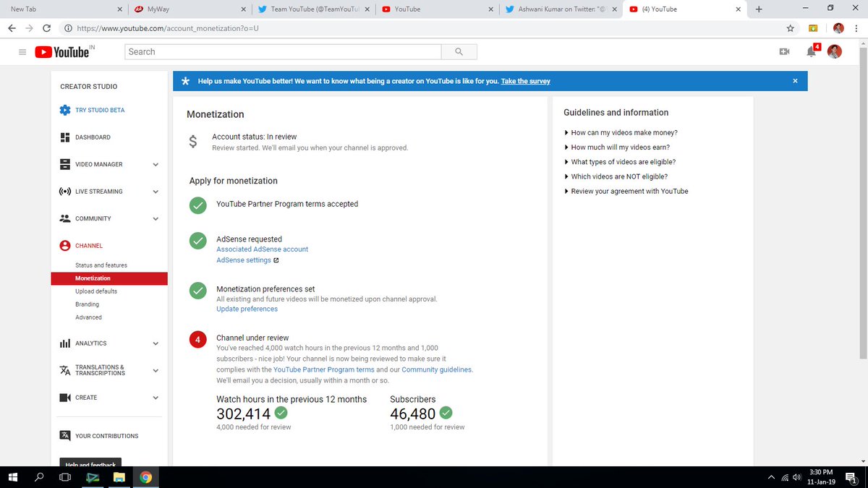Open the YouTube account avatar menu
This screenshot has width=868, height=488.
tap(835, 51)
